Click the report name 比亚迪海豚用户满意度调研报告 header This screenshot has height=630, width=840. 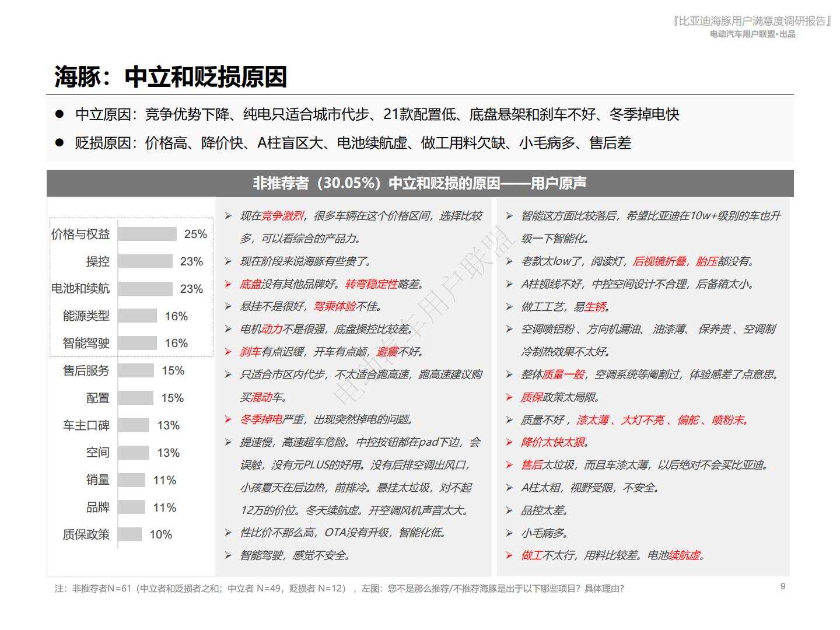point(752,21)
